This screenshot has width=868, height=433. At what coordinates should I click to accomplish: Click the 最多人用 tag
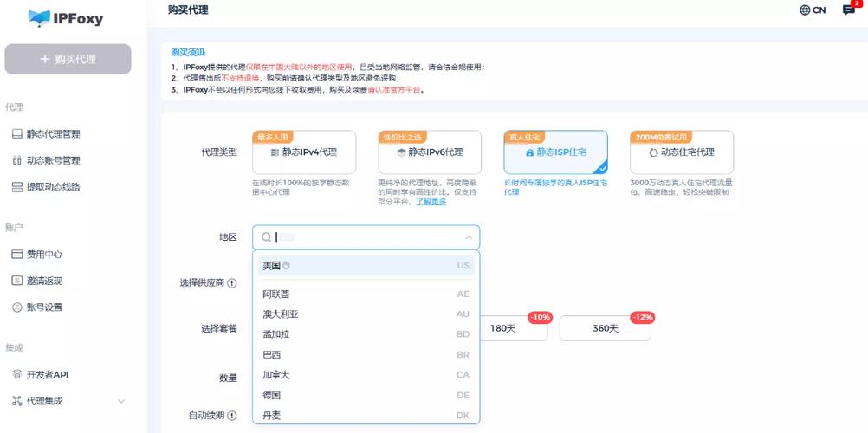(272, 136)
